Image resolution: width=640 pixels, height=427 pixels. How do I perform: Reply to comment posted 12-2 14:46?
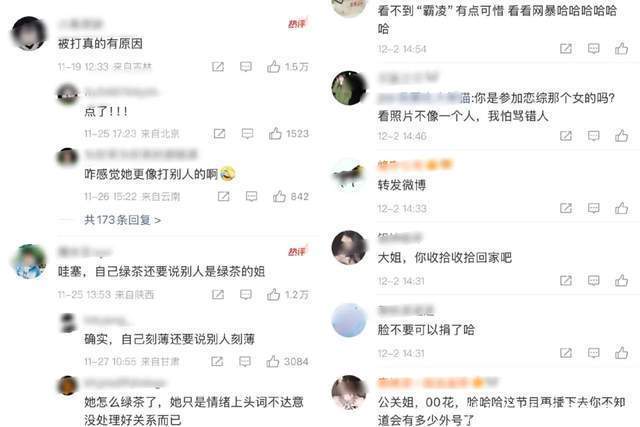point(593,136)
